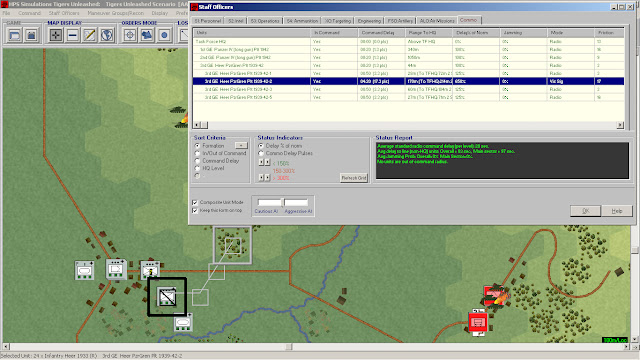Select Formation sort criteria
This screenshot has height=360, width=640.
[197, 146]
